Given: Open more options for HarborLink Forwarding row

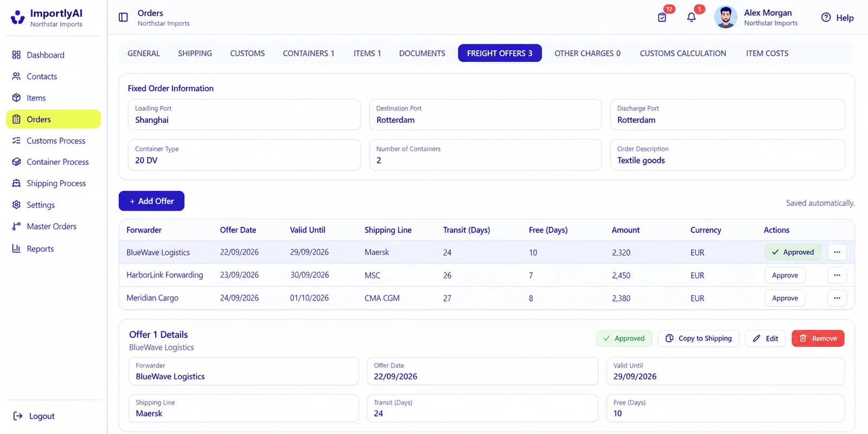Looking at the screenshot, I should [837, 275].
